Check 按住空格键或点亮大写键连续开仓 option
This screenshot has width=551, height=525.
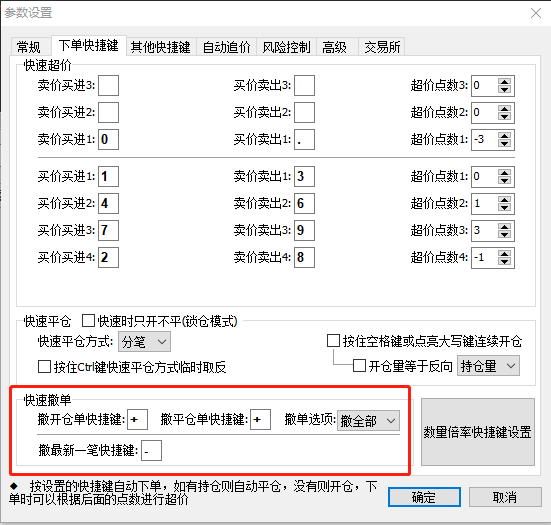pyautogui.click(x=333, y=341)
